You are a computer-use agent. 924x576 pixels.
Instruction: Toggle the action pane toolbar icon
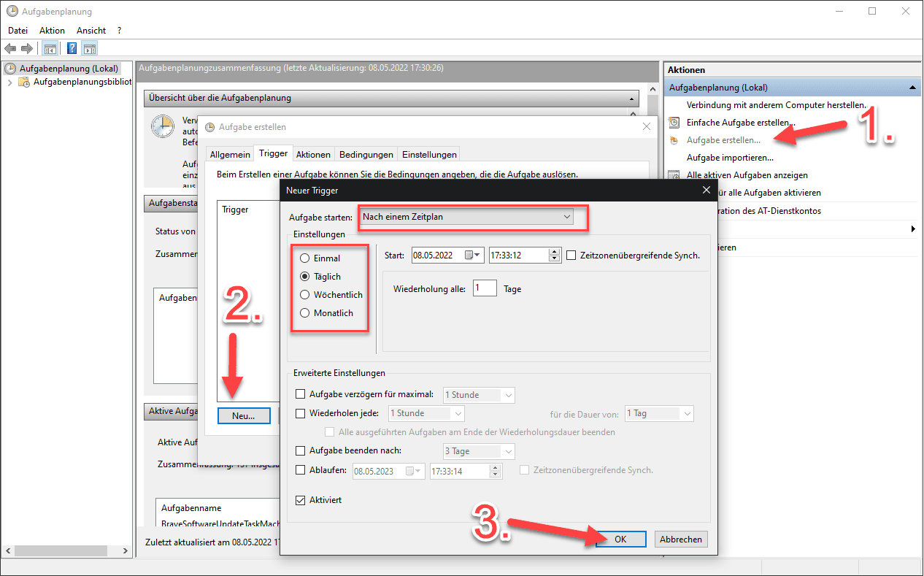click(89, 49)
